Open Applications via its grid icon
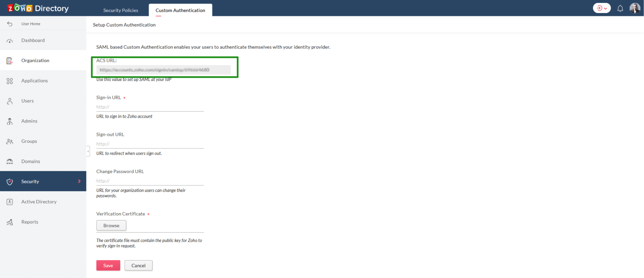Screen dimensions: 644x278 (x=10, y=80)
